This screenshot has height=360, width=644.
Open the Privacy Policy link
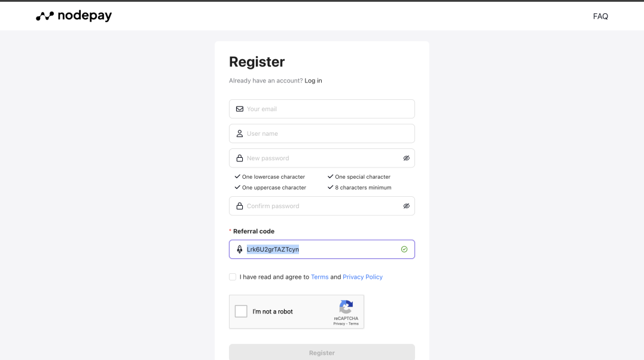pyautogui.click(x=362, y=277)
